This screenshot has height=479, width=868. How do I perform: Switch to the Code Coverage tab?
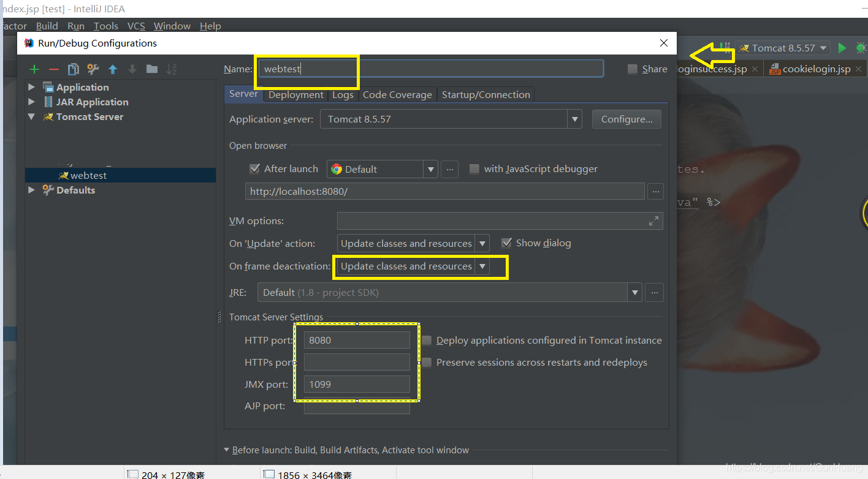[x=397, y=94]
